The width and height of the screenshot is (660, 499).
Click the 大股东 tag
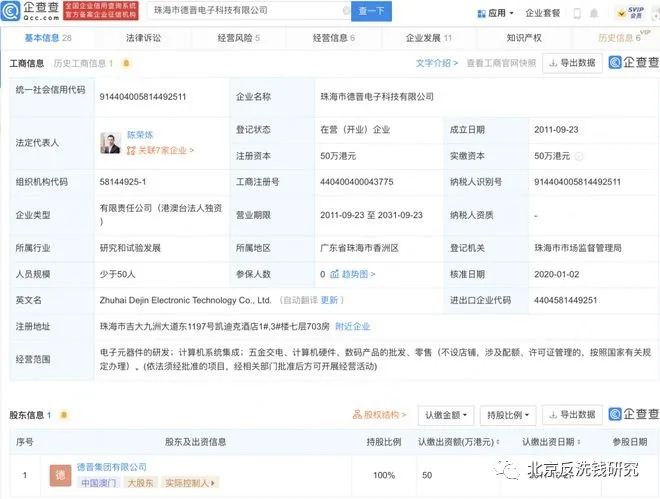tap(140, 483)
